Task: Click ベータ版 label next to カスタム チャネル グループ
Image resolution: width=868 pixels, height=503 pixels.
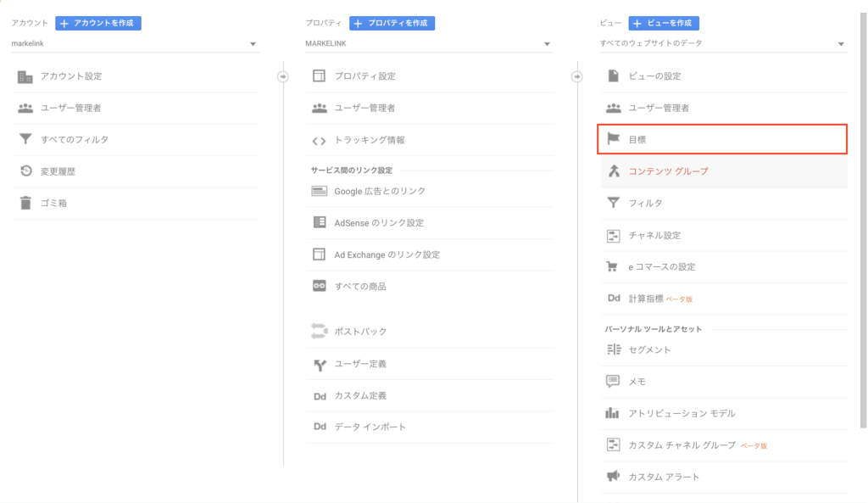Action: point(754,446)
